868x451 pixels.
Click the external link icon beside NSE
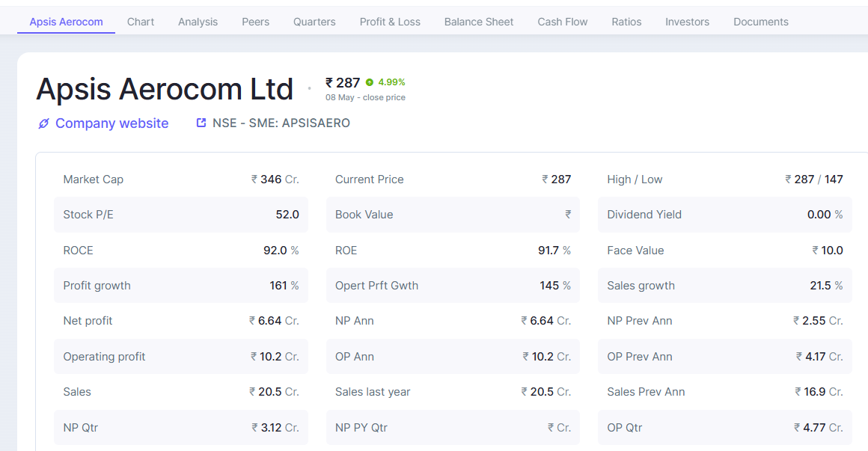coord(201,123)
